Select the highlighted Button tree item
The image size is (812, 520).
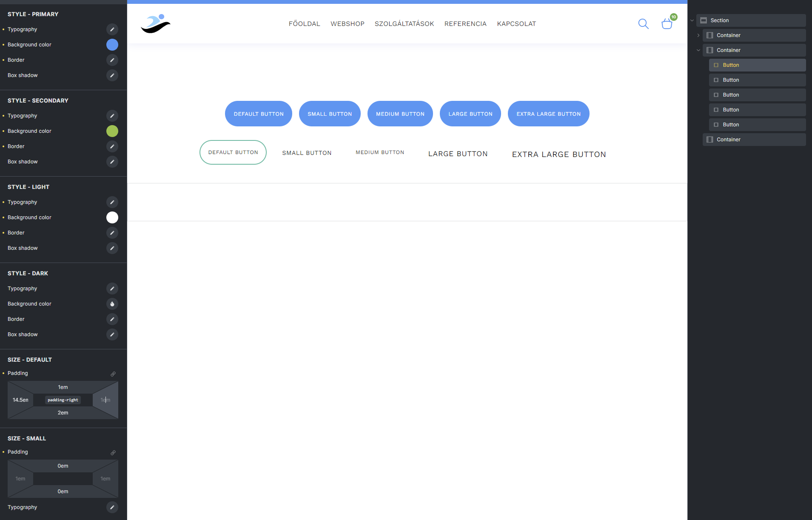tap(757, 65)
